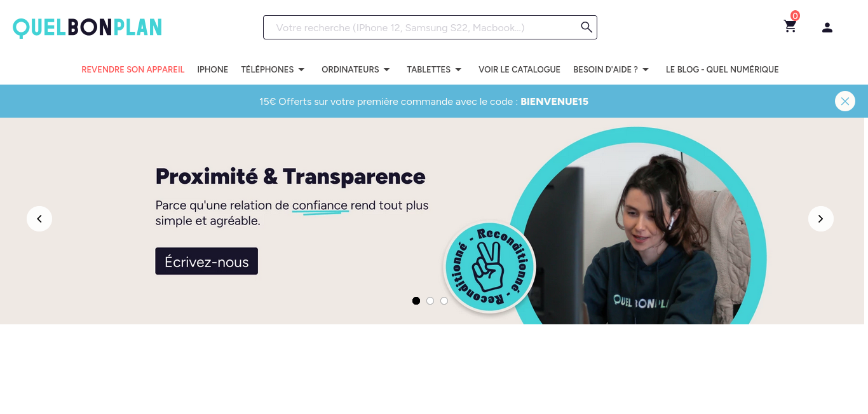The width and height of the screenshot is (868, 414).
Task: Select the first carousel dot
Action: tap(416, 301)
